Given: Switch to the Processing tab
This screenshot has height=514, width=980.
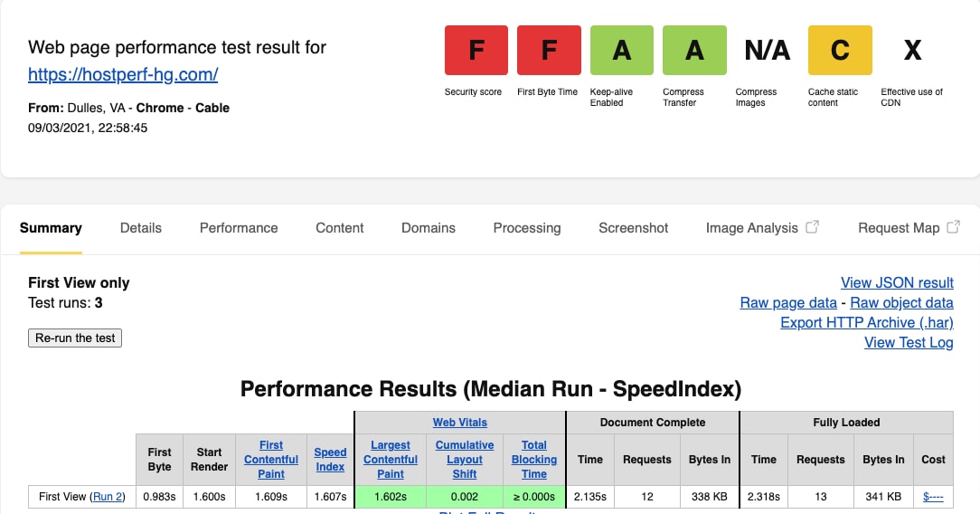Looking at the screenshot, I should pyautogui.click(x=527, y=228).
